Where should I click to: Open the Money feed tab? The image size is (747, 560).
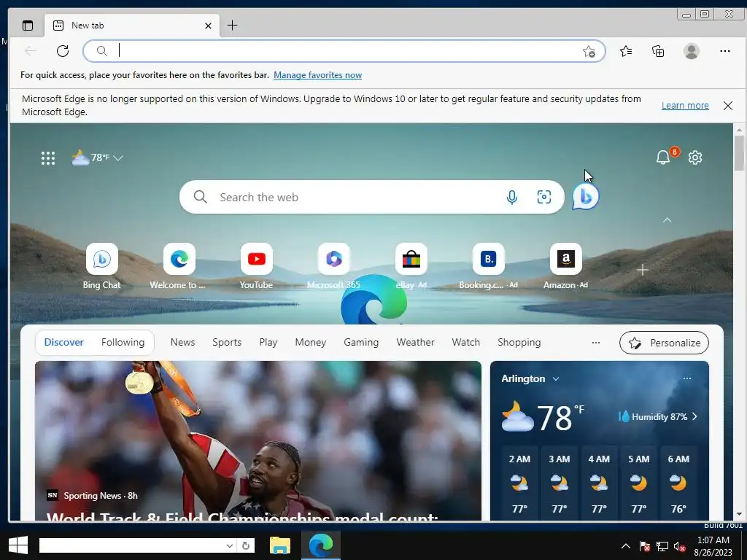[x=311, y=343]
